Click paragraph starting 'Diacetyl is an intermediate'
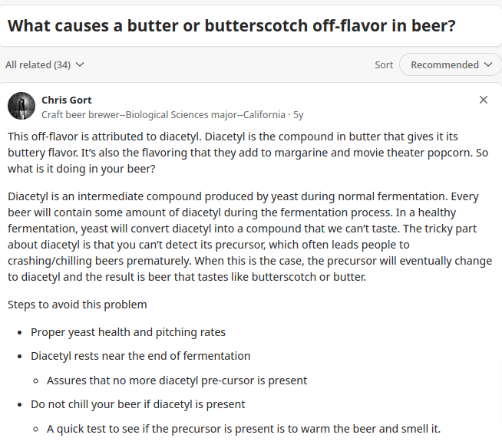Viewport: 502px width, 448px height. pos(249,236)
